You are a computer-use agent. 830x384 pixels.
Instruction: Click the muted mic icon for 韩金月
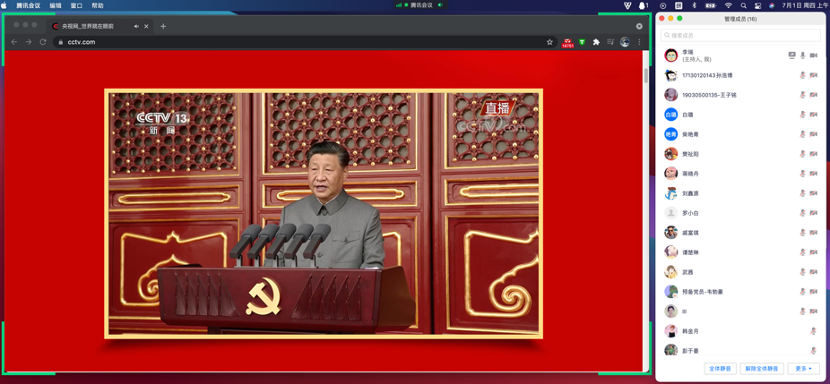[814, 331]
